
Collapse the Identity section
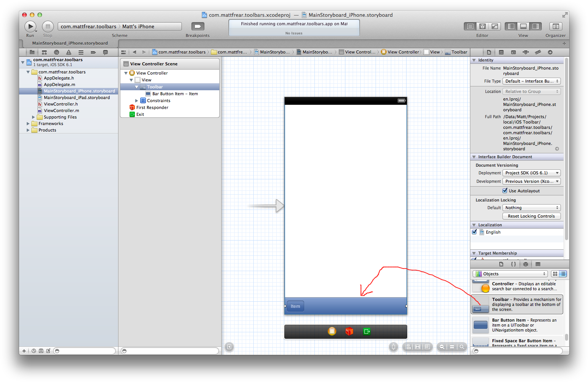point(474,60)
